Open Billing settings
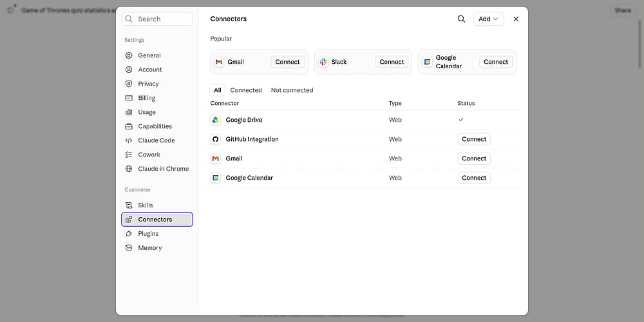The image size is (644, 322). click(157, 98)
